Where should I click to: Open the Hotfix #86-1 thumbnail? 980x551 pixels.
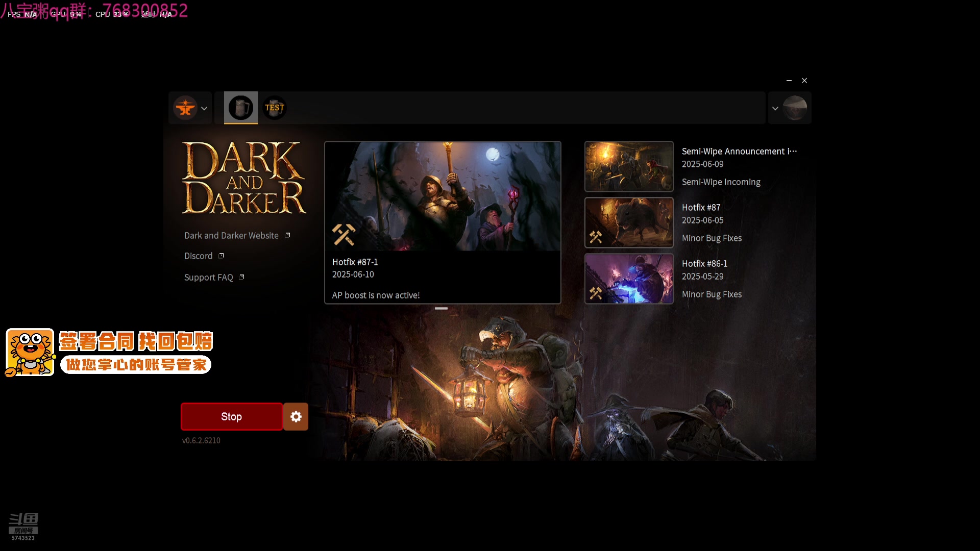coord(629,279)
